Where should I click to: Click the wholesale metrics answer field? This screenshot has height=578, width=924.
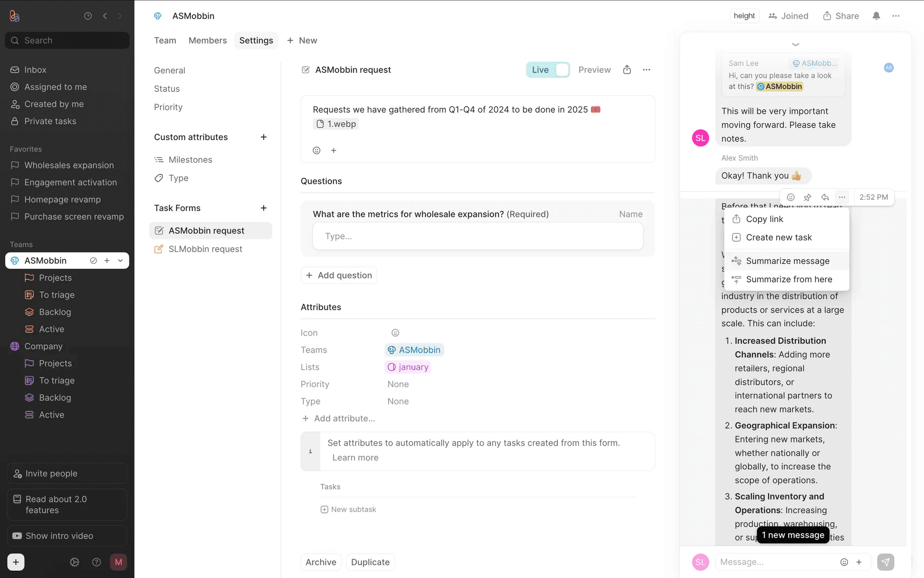coord(477,236)
